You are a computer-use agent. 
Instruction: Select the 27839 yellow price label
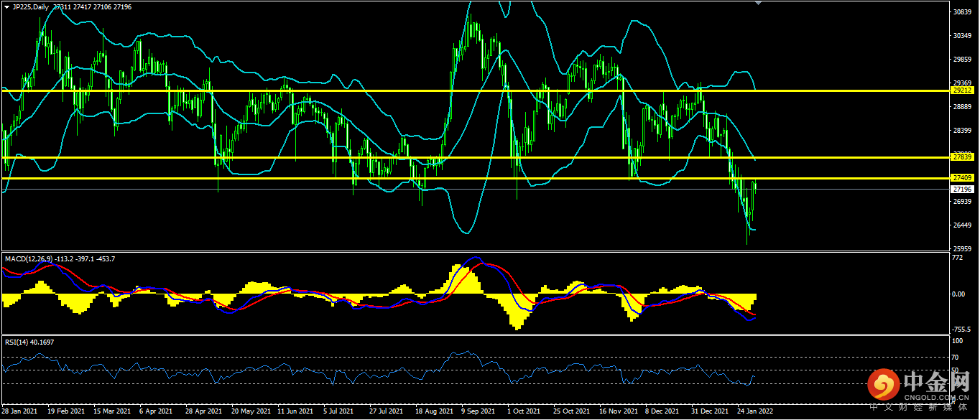[961, 157]
